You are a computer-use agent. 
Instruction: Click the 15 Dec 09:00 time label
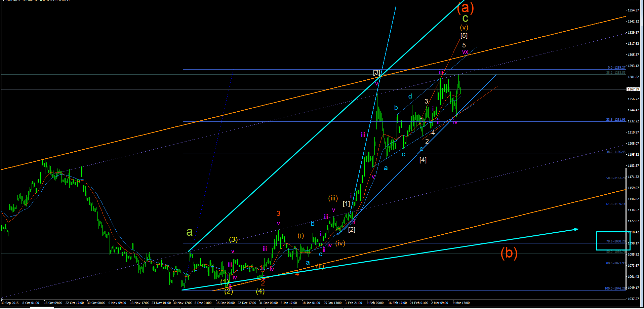226,303
